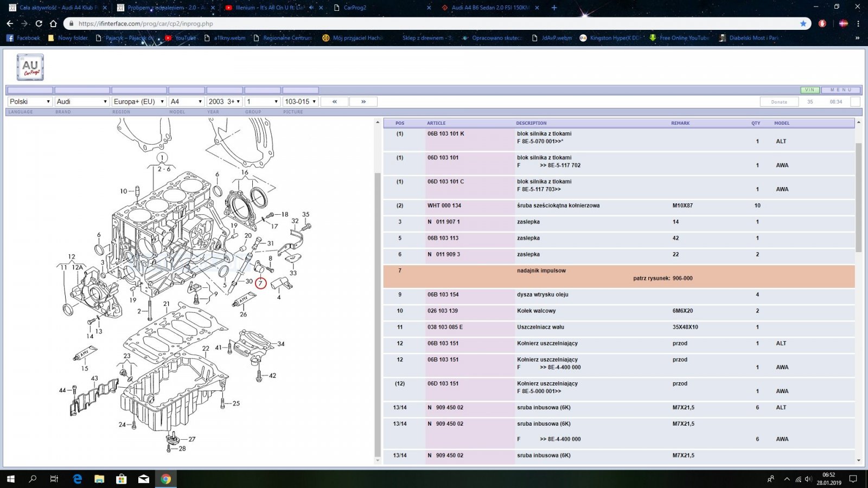Open the Brand dropdown showing Audi
This screenshot has height=488, width=868.
pos(82,101)
